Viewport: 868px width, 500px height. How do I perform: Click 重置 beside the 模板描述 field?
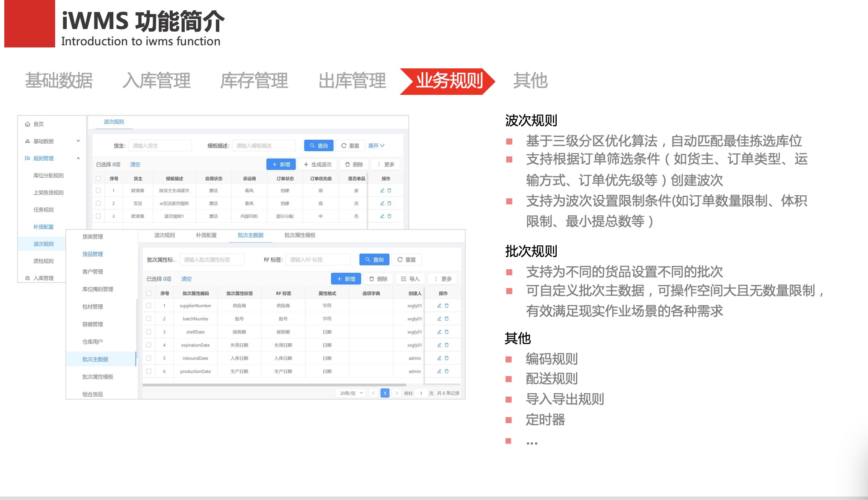350,146
